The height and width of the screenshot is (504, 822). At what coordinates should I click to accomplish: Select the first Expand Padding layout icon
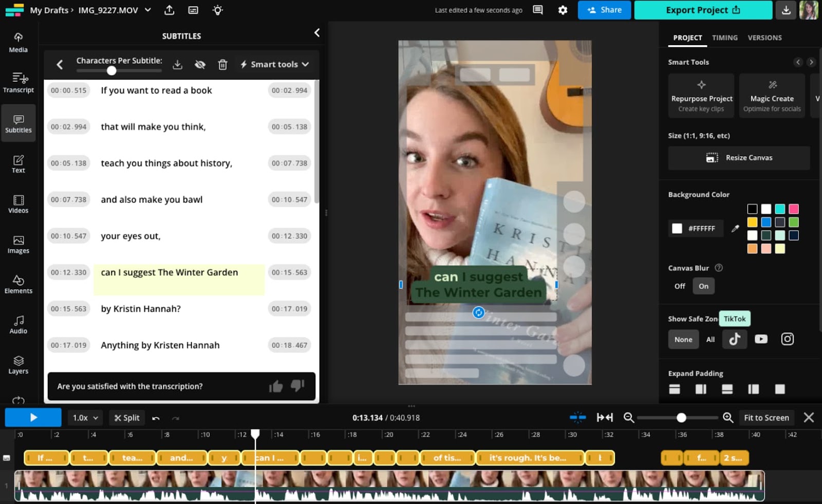tap(675, 389)
